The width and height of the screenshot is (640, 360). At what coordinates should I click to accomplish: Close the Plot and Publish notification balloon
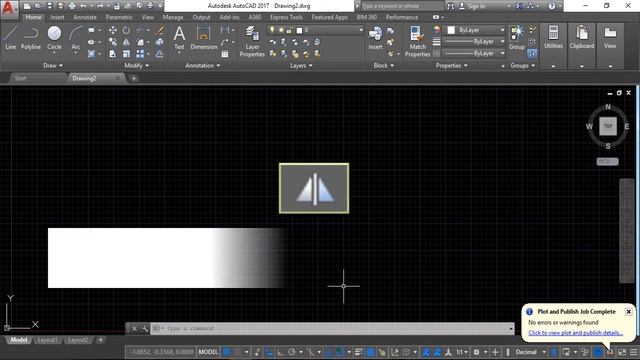click(629, 312)
